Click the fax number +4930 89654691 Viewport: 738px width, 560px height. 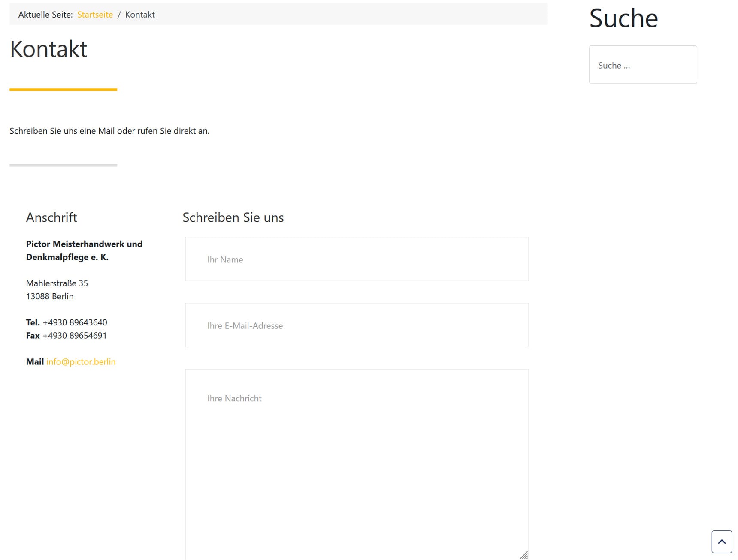pos(74,335)
